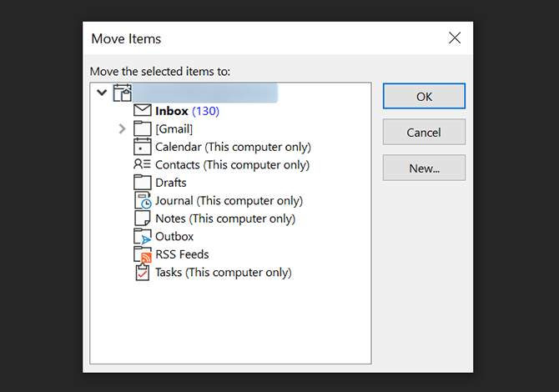
Task: Expand the [Gmail] folder arrow
Action: pyautogui.click(x=123, y=128)
